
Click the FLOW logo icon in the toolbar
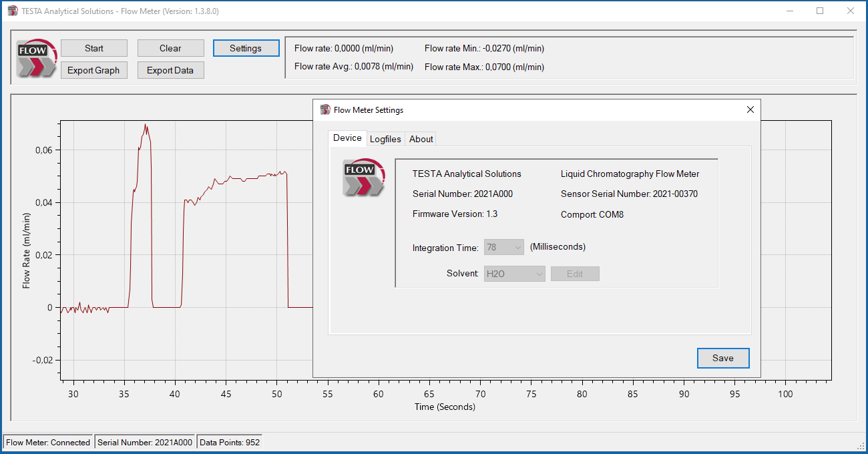[36, 59]
